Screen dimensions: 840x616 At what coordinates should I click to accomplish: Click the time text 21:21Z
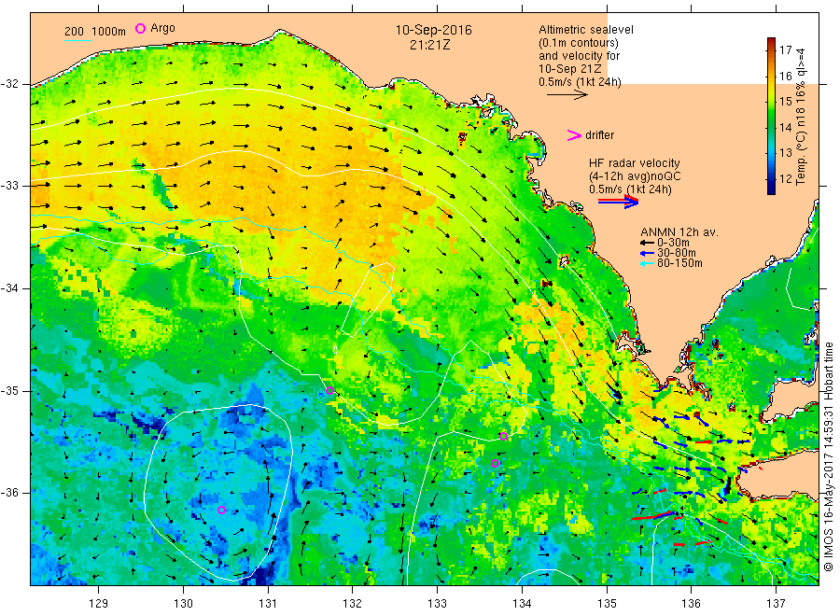429,45
